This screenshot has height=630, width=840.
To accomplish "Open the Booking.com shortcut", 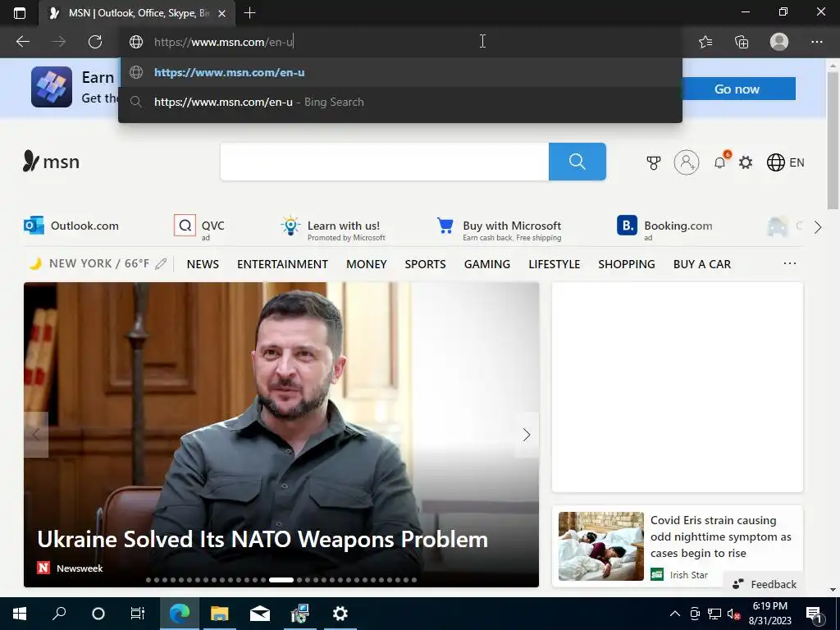I will [664, 228].
